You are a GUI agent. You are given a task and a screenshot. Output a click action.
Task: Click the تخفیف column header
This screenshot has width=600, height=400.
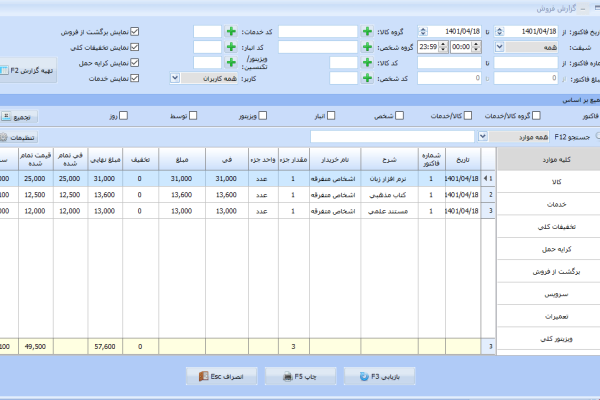140,160
